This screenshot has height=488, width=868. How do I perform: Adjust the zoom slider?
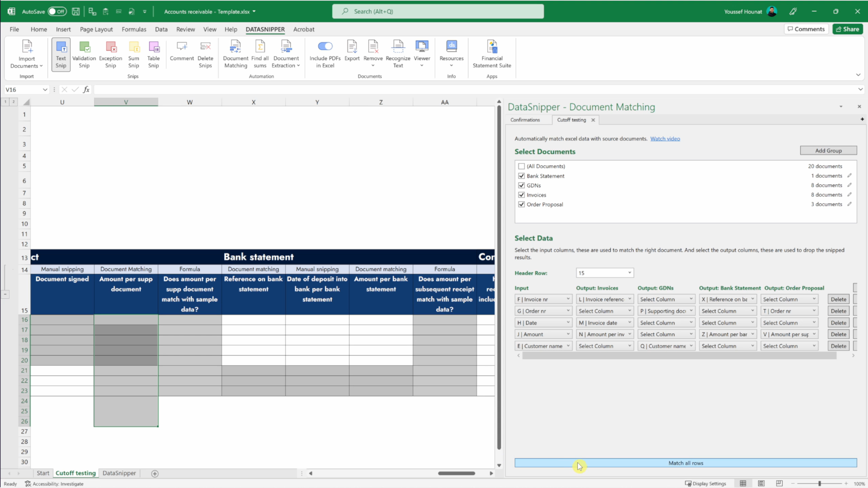point(819,483)
